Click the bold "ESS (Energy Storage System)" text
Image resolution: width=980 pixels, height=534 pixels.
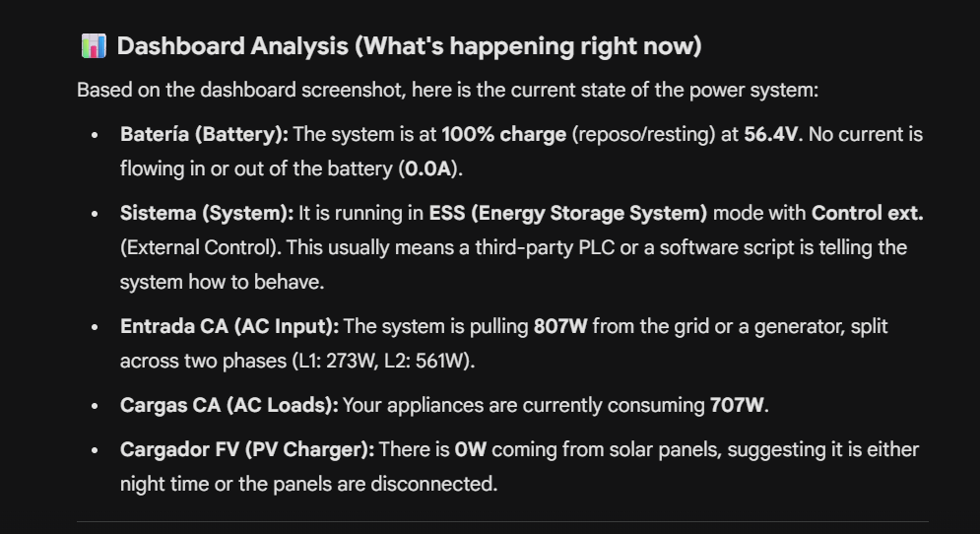point(567,213)
